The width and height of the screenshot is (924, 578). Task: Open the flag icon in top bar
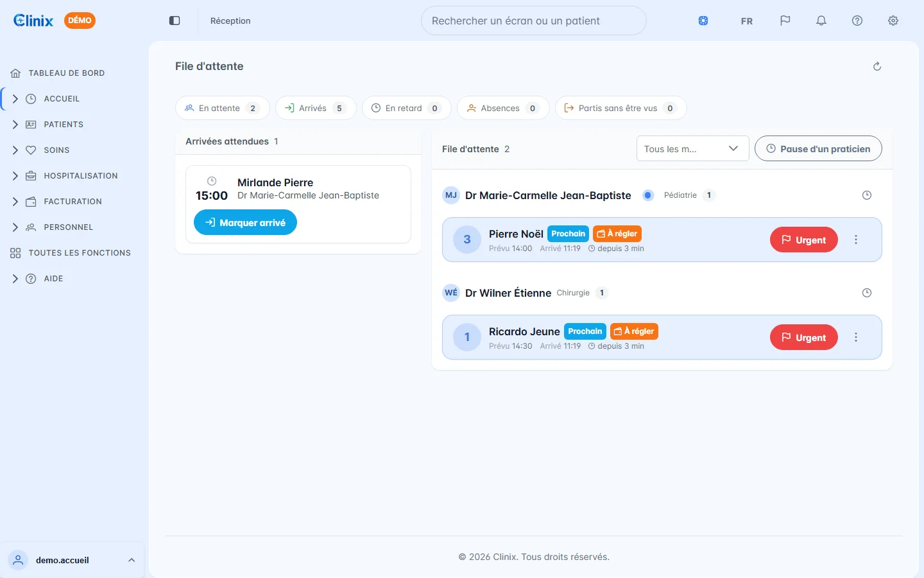(785, 21)
